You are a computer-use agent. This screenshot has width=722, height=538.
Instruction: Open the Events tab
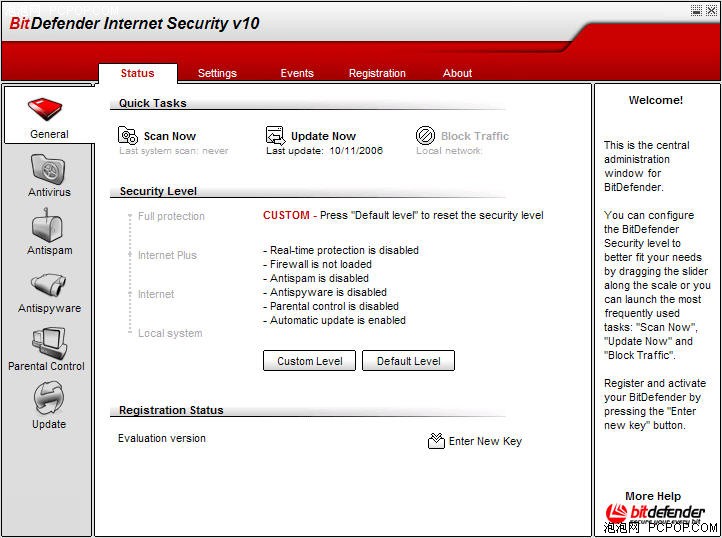click(297, 73)
